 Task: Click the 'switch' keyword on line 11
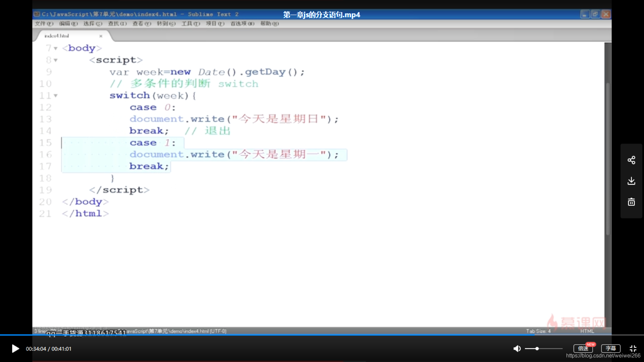(x=129, y=96)
